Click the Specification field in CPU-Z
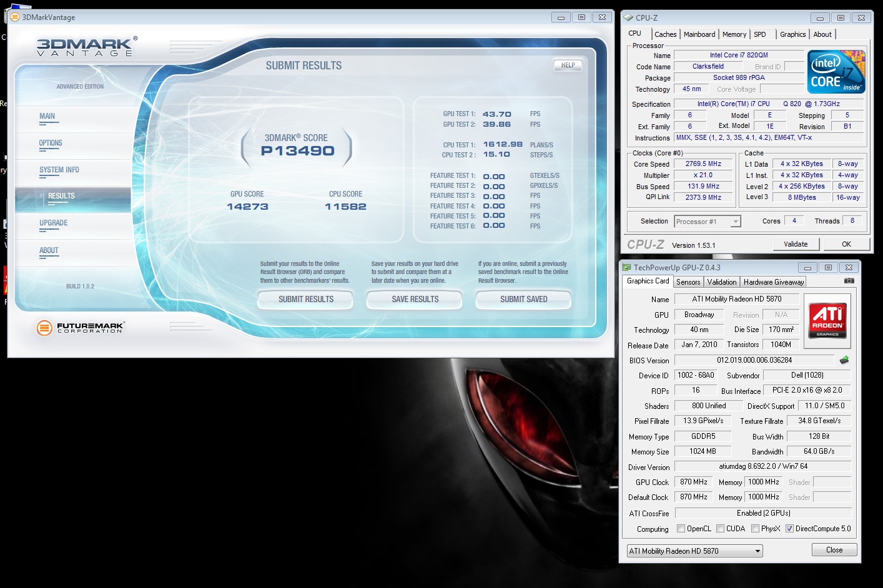 (769, 104)
